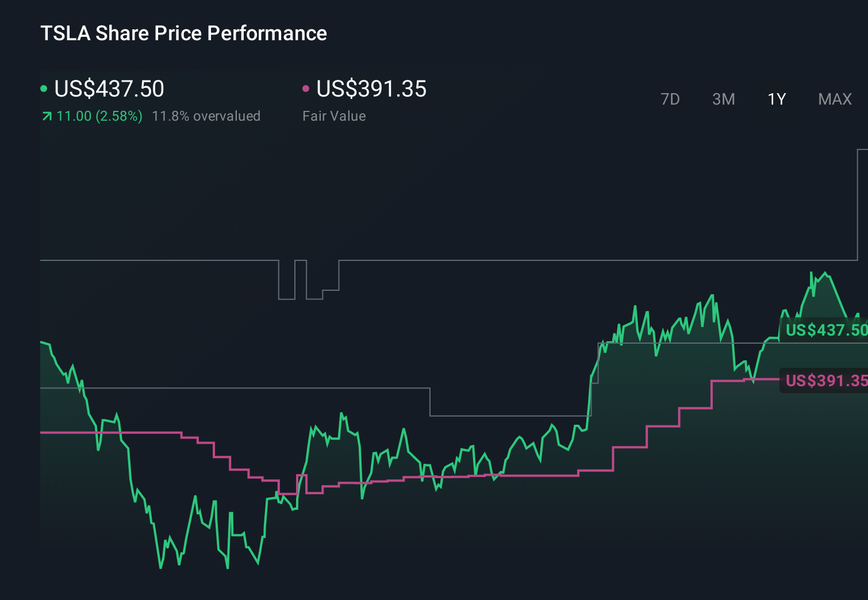Switch to the MAX time range
The width and height of the screenshot is (868, 600).
click(x=834, y=99)
